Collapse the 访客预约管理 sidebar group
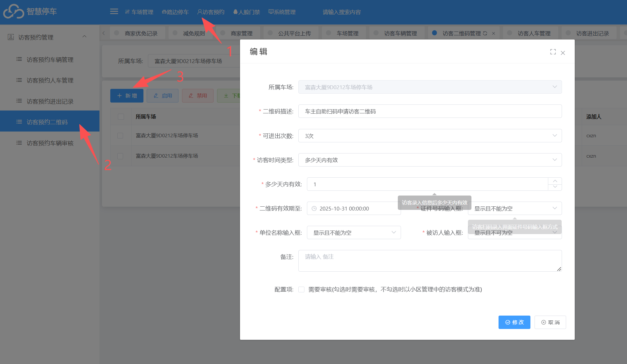This screenshot has width=627, height=364. [x=84, y=37]
